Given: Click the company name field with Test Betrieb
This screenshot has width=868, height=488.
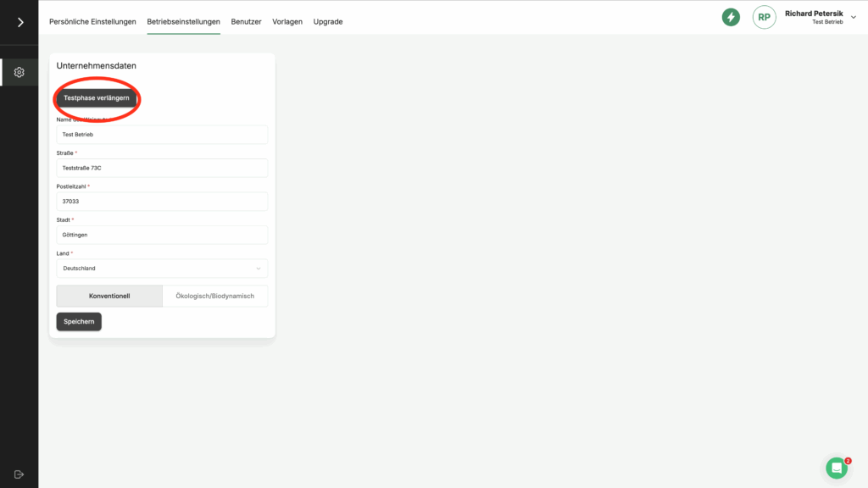Looking at the screenshot, I should tap(162, 135).
